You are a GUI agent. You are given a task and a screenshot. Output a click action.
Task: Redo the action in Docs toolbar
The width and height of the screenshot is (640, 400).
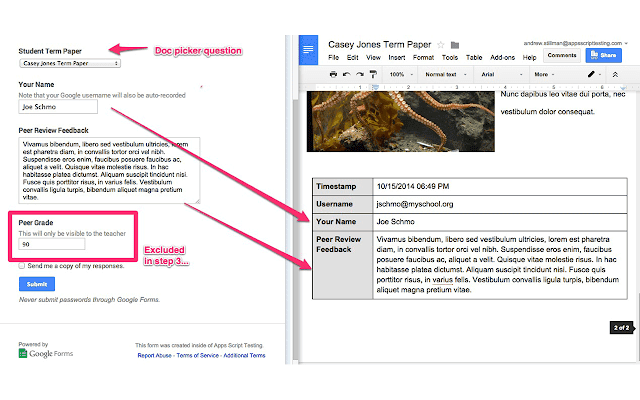tap(360, 74)
